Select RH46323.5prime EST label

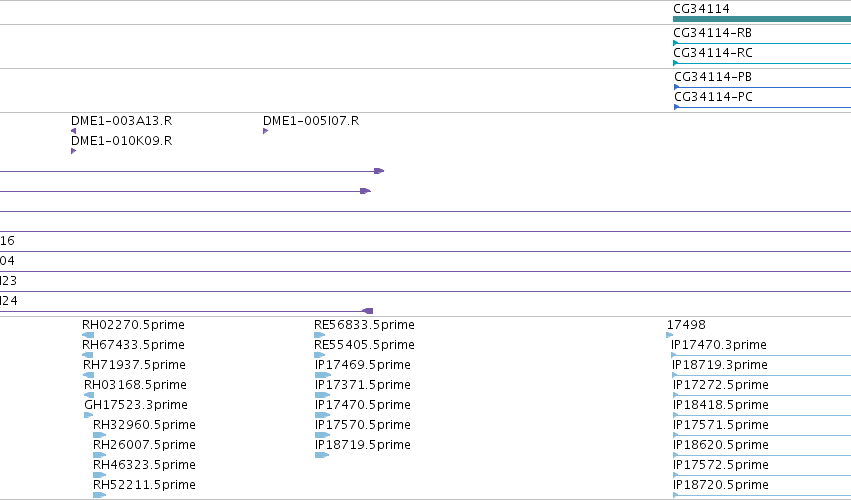pyautogui.click(x=144, y=466)
